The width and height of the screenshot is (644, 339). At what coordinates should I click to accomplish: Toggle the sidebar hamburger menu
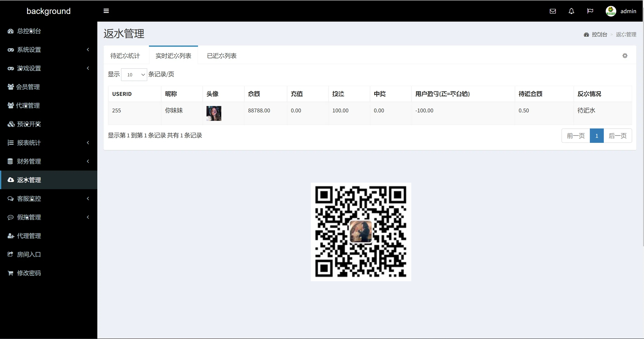(106, 11)
